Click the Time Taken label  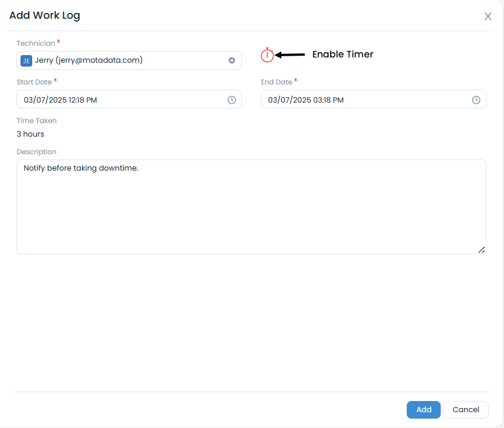(36, 121)
